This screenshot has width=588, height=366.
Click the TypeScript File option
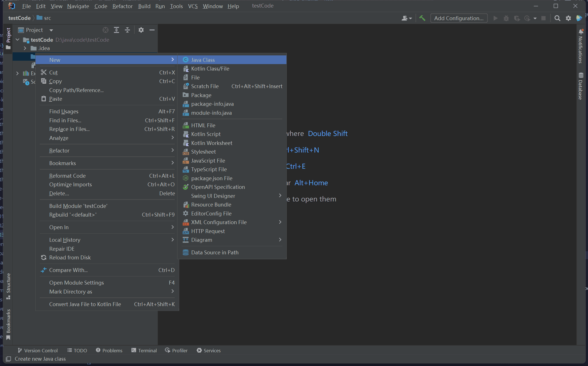coord(209,169)
